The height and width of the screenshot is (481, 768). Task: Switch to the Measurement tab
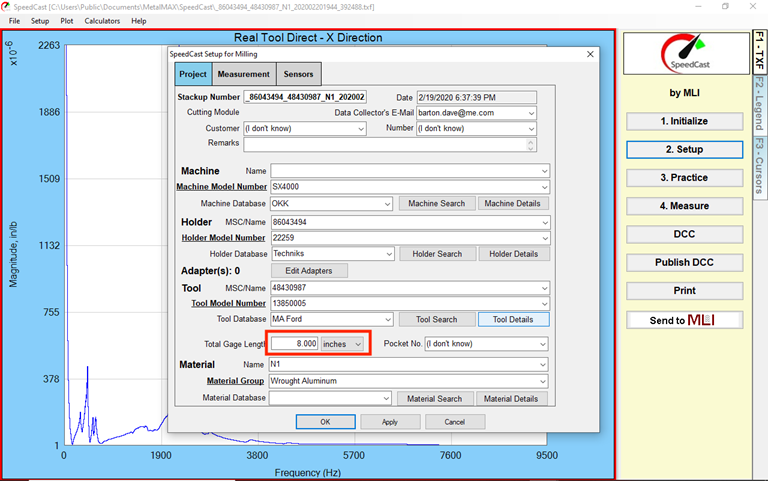click(243, 74)
